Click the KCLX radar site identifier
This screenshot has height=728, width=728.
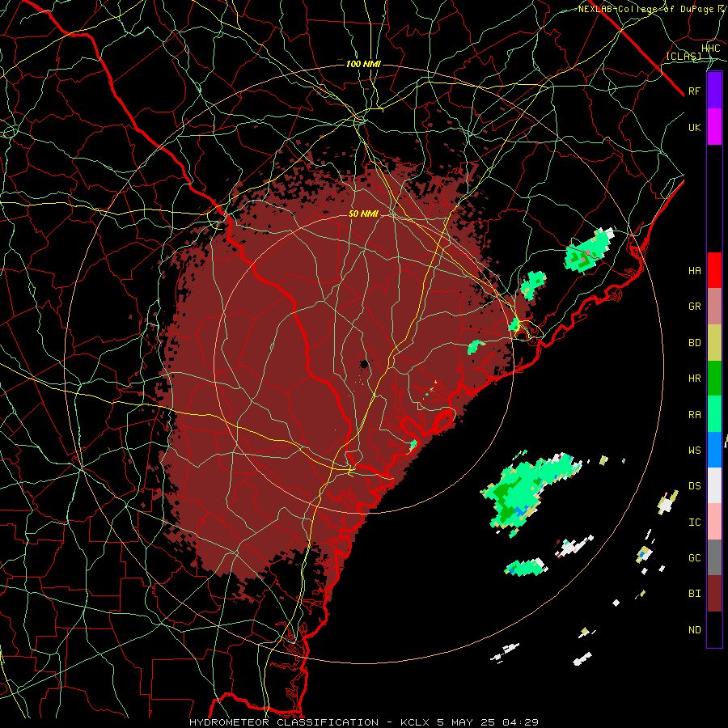(416, 722)
